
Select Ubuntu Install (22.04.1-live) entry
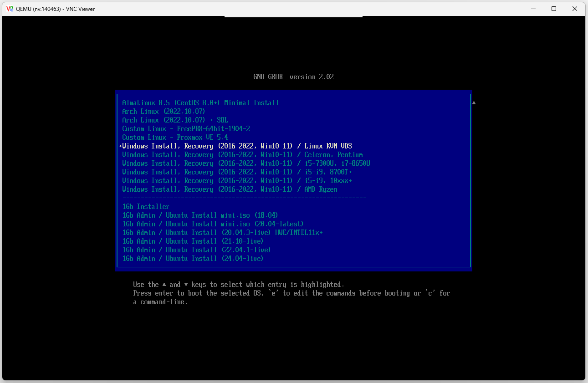click(x=196, y=250)
